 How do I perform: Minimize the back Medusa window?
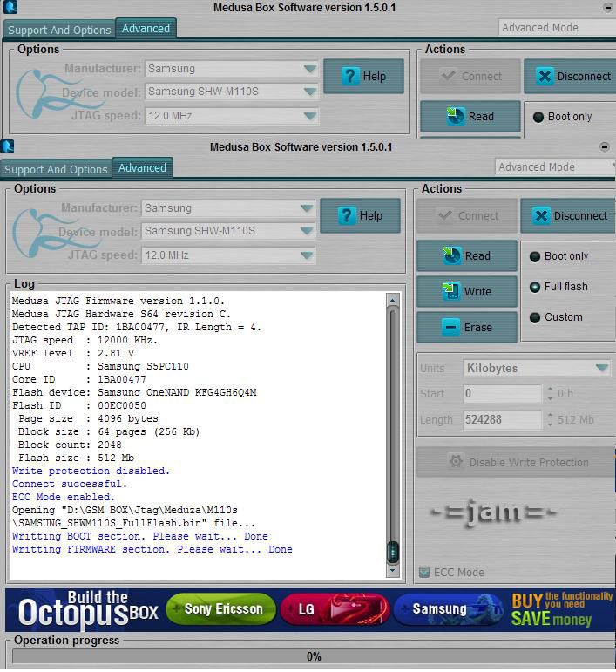(608, 8)
